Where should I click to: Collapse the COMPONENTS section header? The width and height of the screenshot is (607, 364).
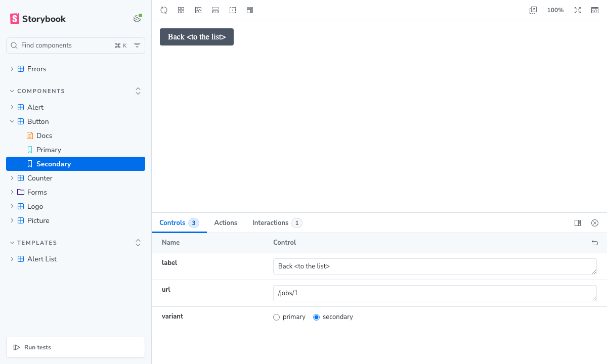[37, 91]
